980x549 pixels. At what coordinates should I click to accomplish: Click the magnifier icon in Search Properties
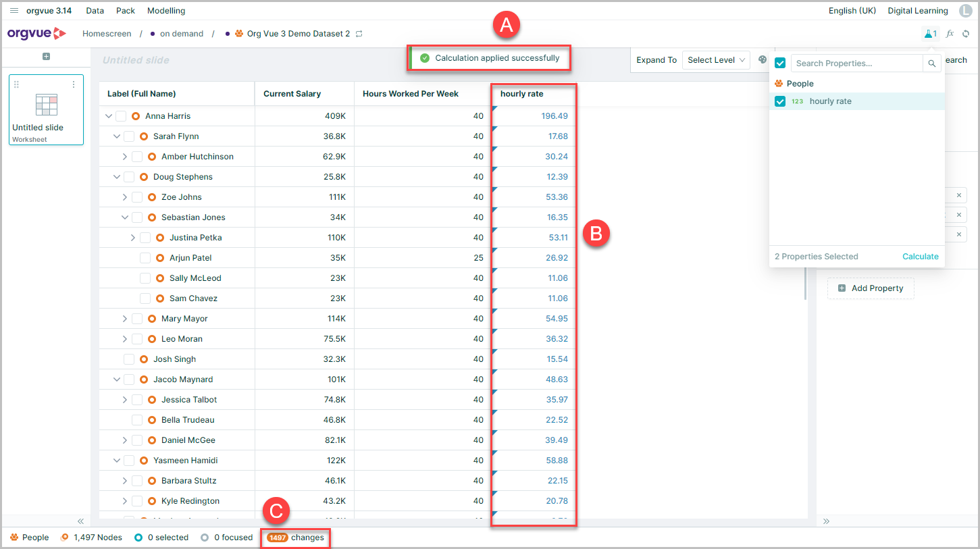(932, 63)
